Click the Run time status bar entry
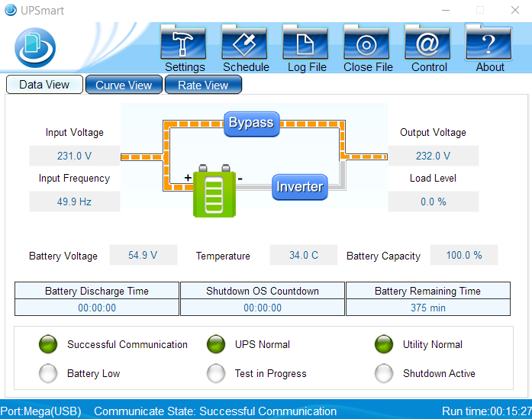 point(487,411)
